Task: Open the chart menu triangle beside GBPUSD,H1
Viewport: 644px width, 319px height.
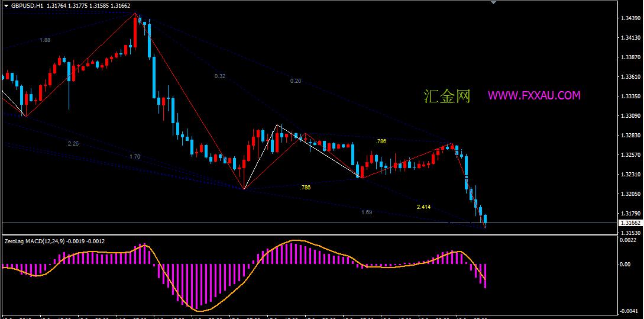Action: pos(6,6)
